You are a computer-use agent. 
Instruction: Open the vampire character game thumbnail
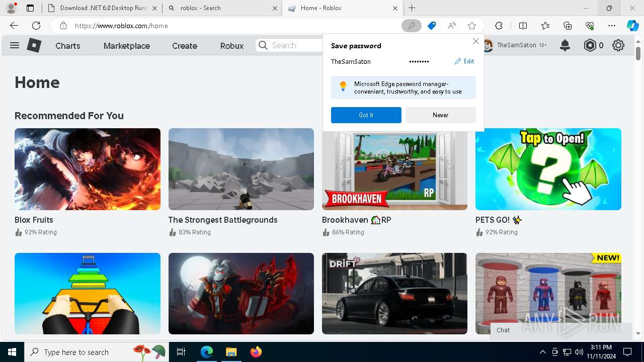click(241, 294)
